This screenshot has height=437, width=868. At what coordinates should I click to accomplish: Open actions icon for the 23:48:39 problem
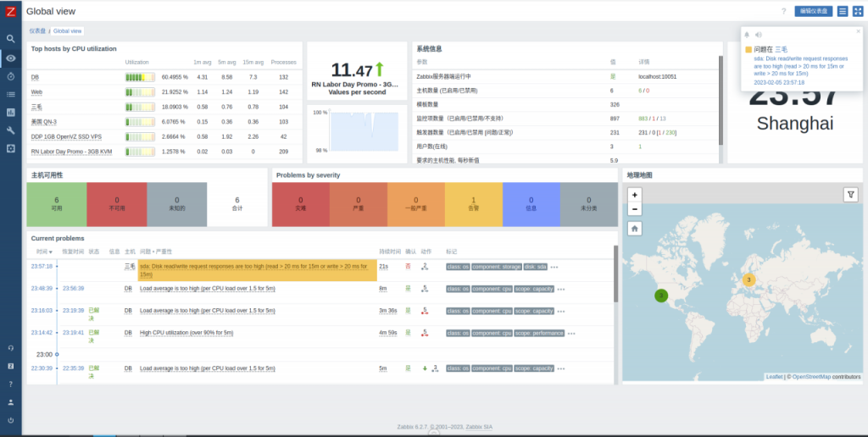pos(425,289)
